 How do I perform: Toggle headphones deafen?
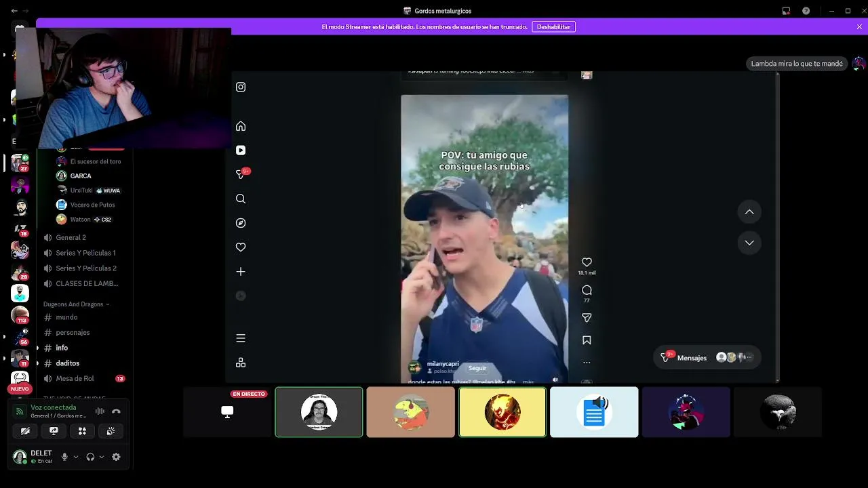[90, 457]
